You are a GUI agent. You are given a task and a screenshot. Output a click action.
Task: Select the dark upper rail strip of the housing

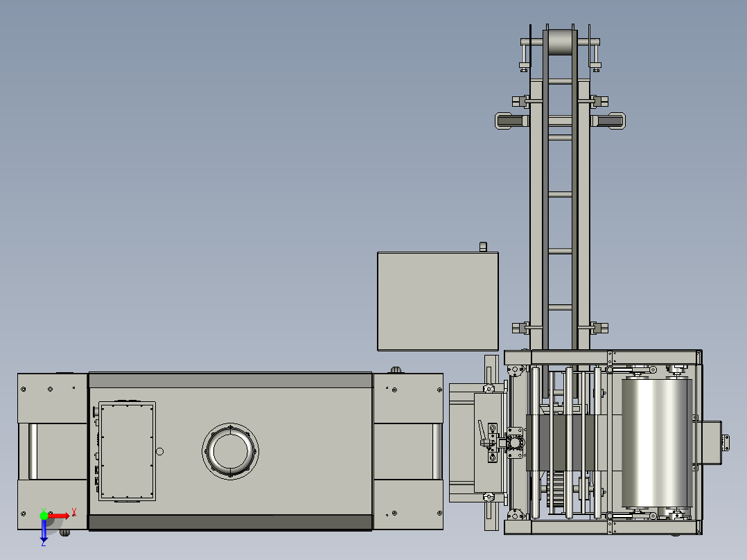point(231,380)
